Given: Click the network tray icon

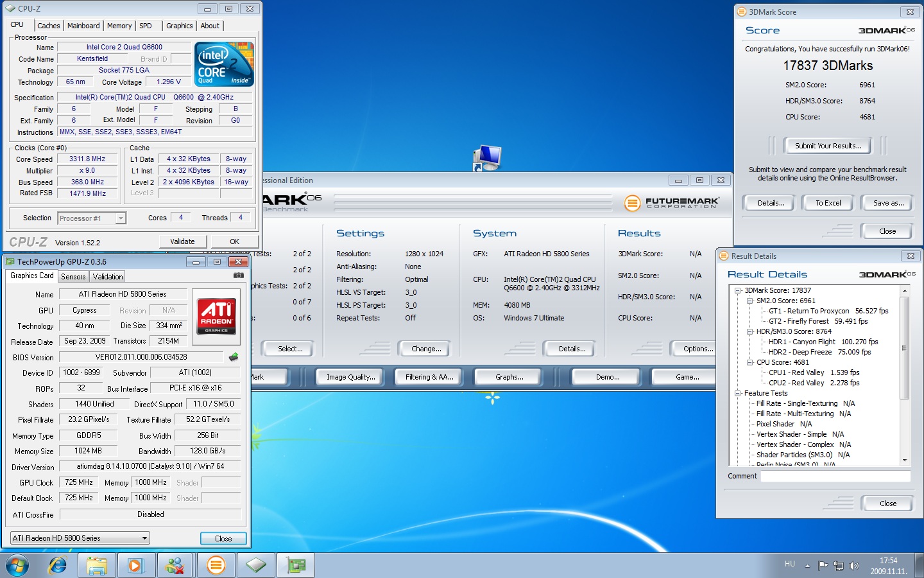Looking at the screenshot, I should (838, 566).
